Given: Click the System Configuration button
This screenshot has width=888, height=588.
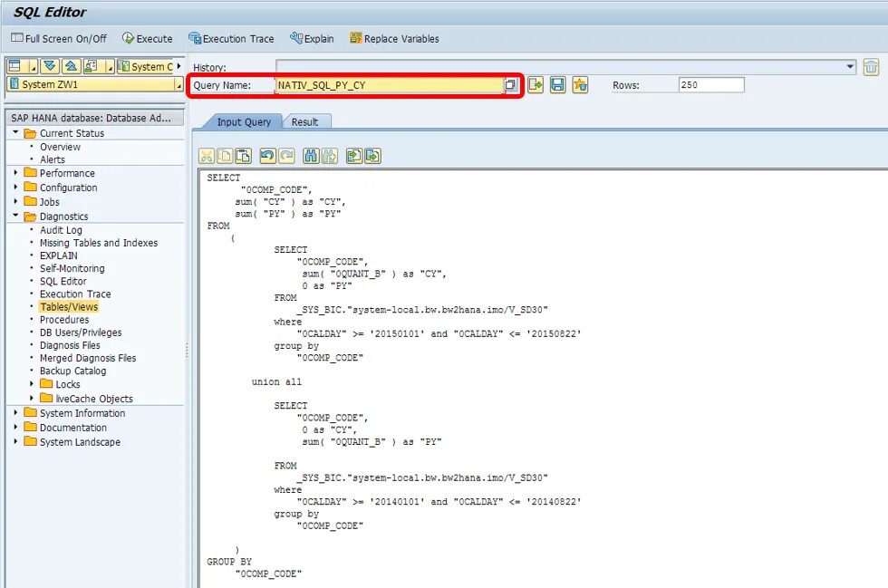Looking at the screenshot, I should coord(145,66).
